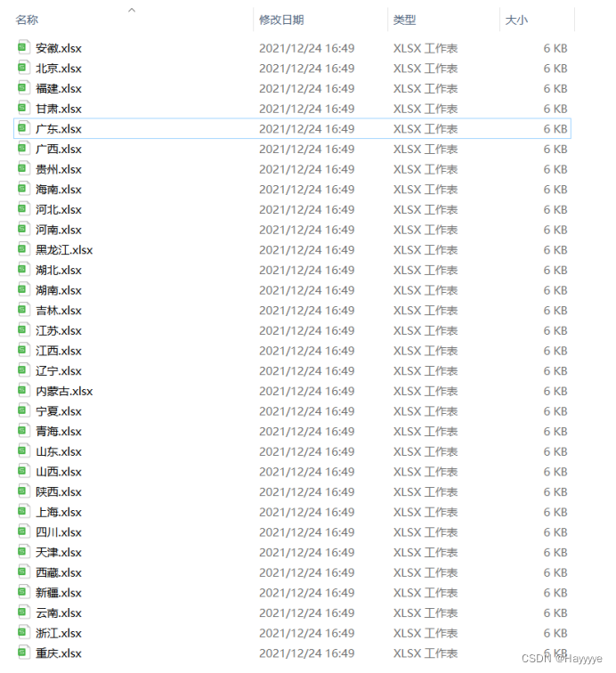Click the file icon of 北京.xlsx
The image size is (616, 673).
pos(24,68)
